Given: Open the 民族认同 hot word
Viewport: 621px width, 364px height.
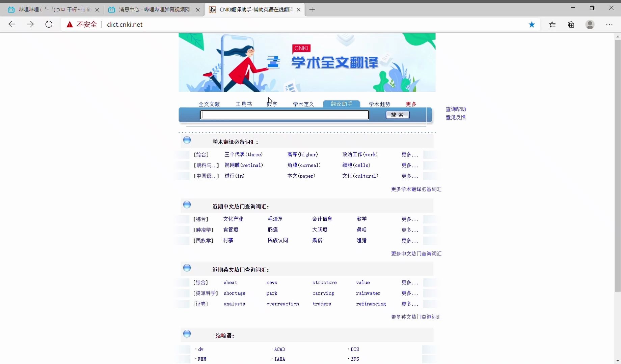Looking at the screenshot, I should click(278, 241).
